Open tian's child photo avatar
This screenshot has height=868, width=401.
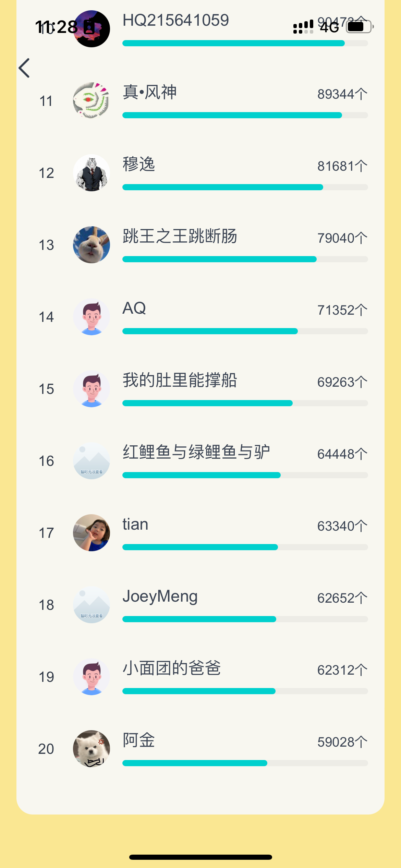tap(92, 533)
